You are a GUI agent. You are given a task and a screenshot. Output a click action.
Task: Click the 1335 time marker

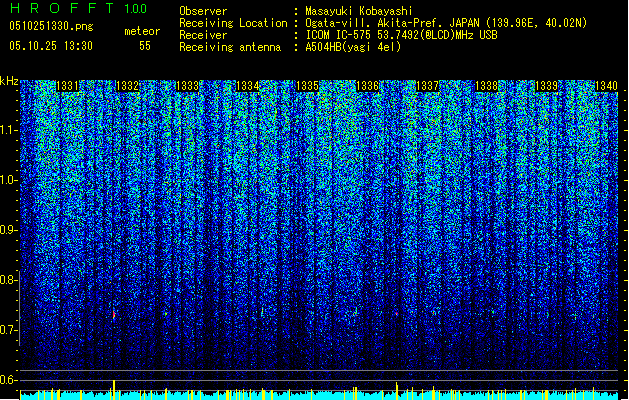pyautogui.click(x=307, y=86)
